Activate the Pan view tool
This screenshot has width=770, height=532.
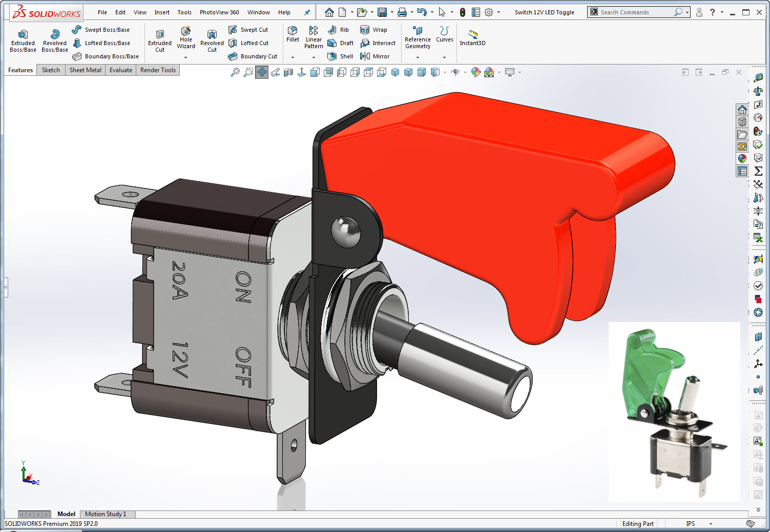[x=262, y=72]
